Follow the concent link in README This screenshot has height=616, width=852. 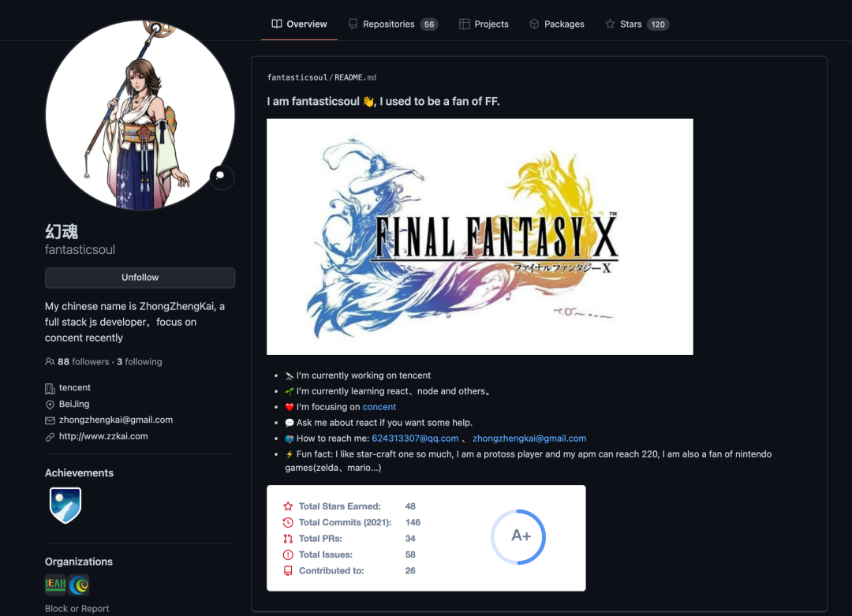tap(379, 407)
